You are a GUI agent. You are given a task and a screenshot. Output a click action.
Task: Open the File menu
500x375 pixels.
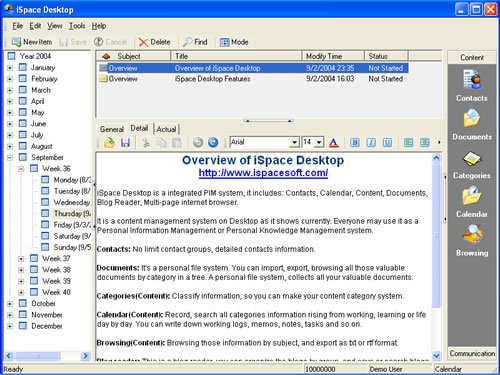coord(18,26)
